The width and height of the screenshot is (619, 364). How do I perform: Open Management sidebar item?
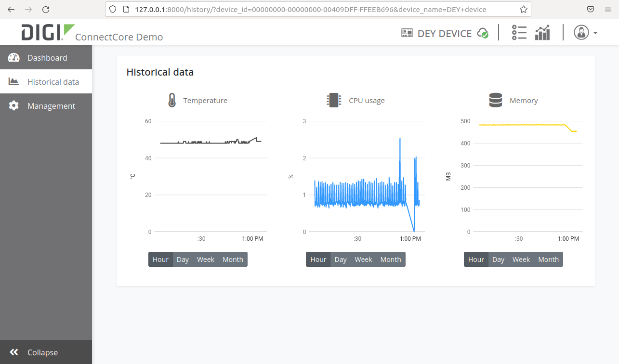pos(46,106)
